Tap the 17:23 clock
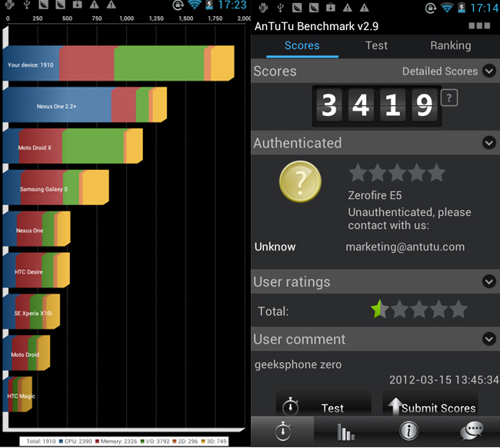Viewport: 500px width, 448px height. (x=232, y=5)
